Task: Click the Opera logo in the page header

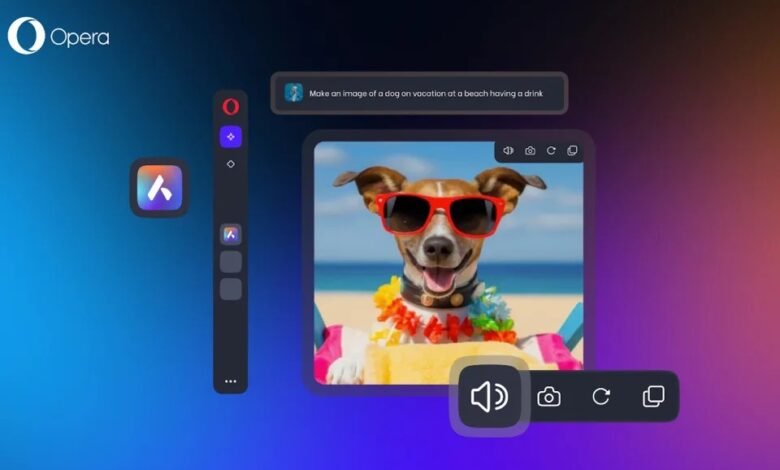Action: tap(58, 36)
